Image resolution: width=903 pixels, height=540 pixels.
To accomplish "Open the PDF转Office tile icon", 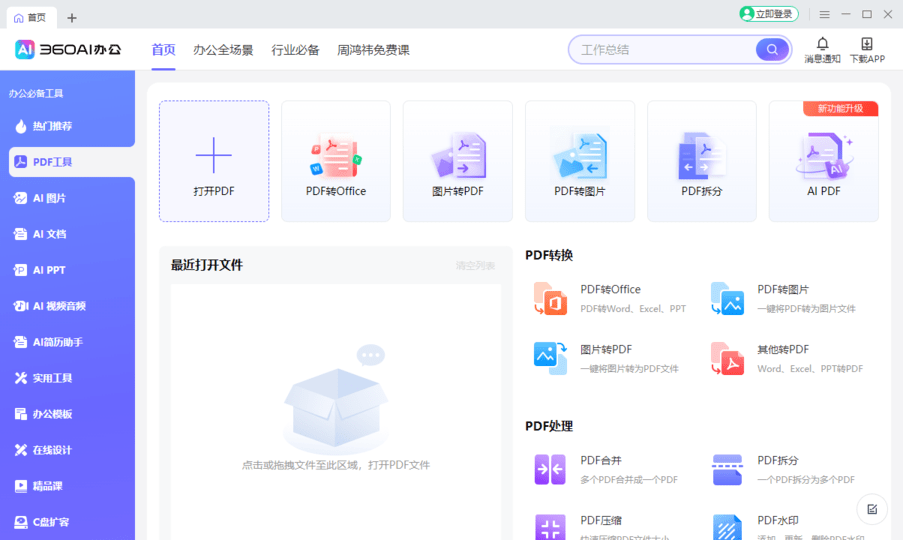I will pos(335,157).
